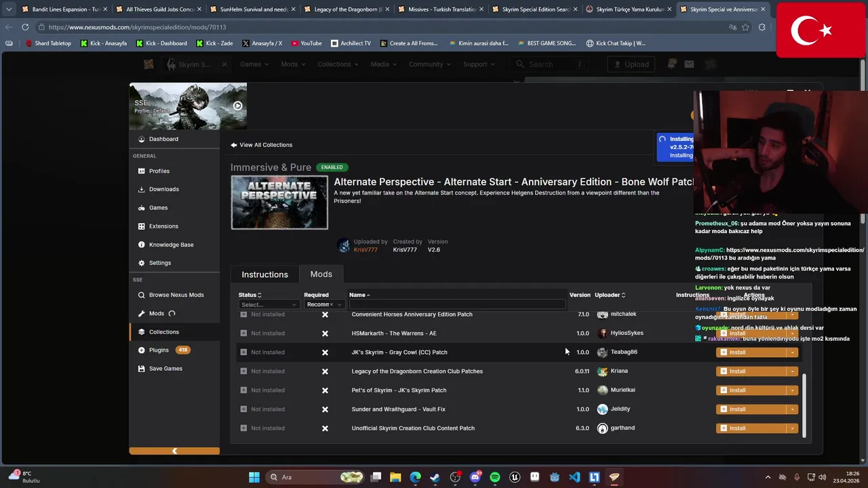Open Status filter Select dropdown

click(x=269, y=305)
